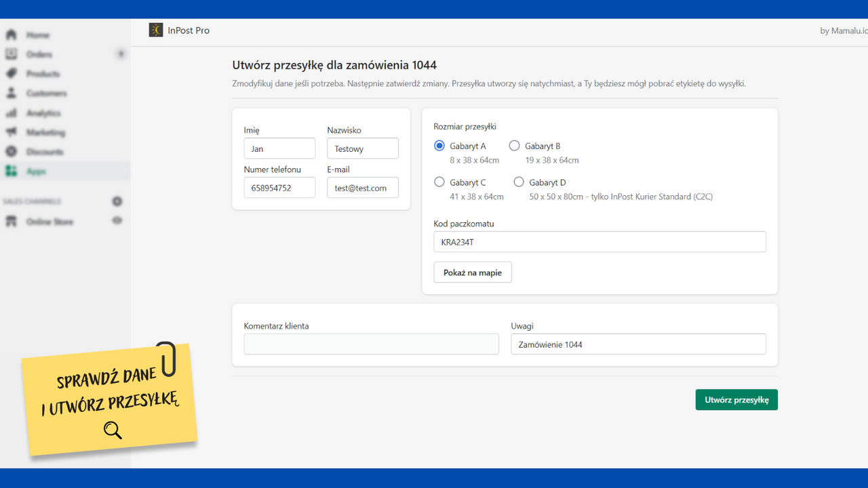Click the 'by Mamalu.io' text
Image resolution: width=868 pixels, height=488 pixels.
844,30
